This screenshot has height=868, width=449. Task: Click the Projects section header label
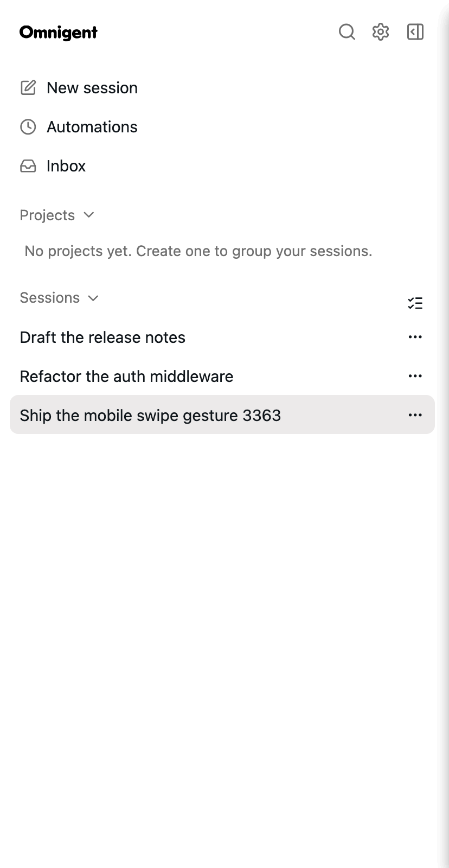coord(47,215)
